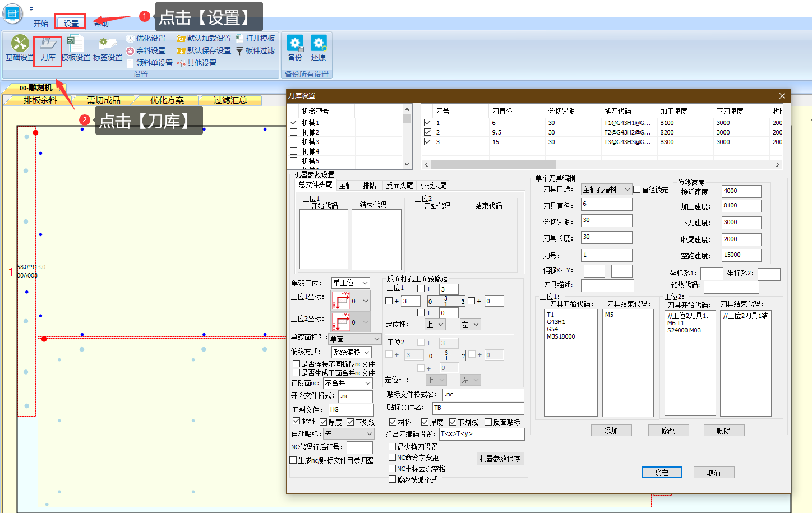The height and width of the screenshot is (513, 812).
Task: Open 基础设置 (basic settings) icon
Action: [20, 48]
